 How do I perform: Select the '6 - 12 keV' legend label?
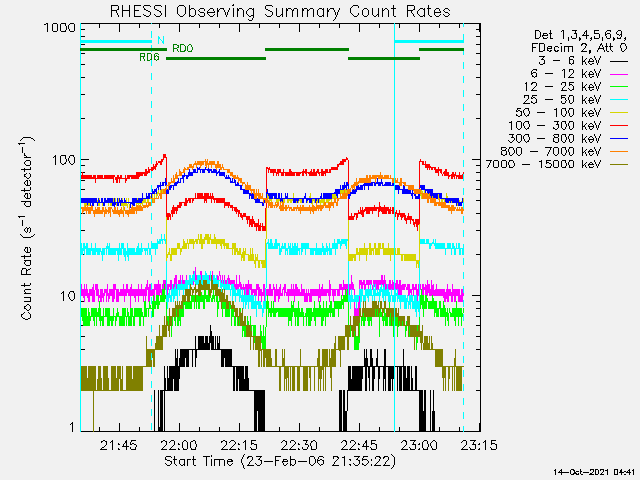[x=566, y=74]
